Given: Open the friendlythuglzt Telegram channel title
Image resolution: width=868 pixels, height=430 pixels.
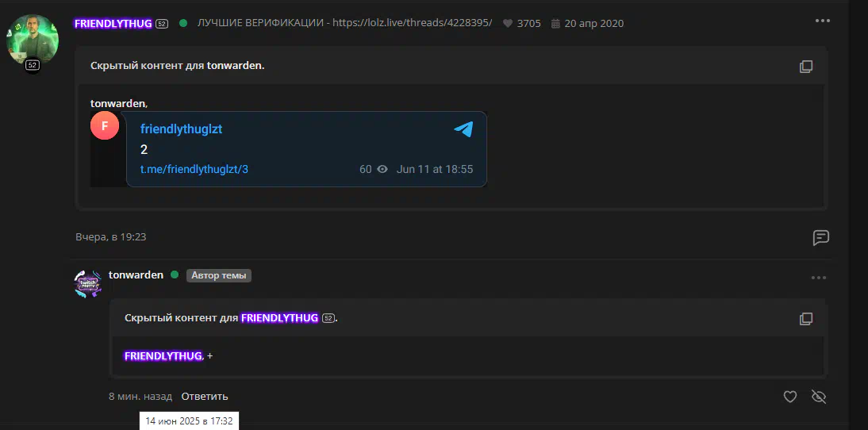Looking at the screenshot, I should coord(181,129).
